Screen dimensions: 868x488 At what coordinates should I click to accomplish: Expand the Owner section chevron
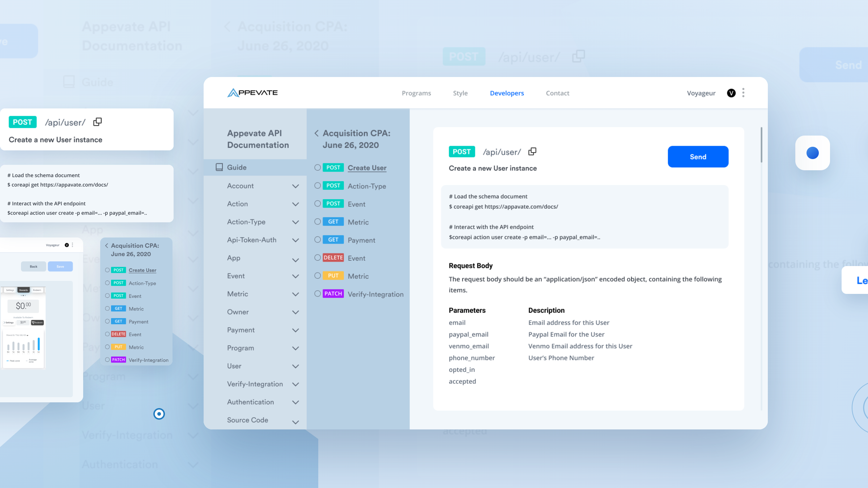295,312
